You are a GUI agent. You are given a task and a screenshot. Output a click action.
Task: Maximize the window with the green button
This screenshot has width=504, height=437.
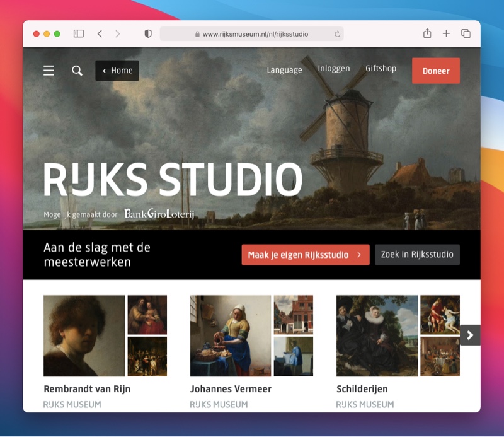click(x=57, y=34)
